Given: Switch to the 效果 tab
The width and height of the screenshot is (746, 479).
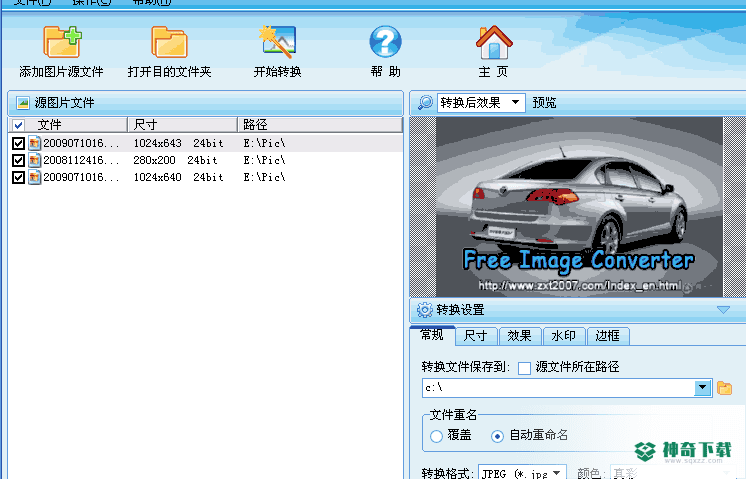Looking at the screenshot, I should click(519, 336).
